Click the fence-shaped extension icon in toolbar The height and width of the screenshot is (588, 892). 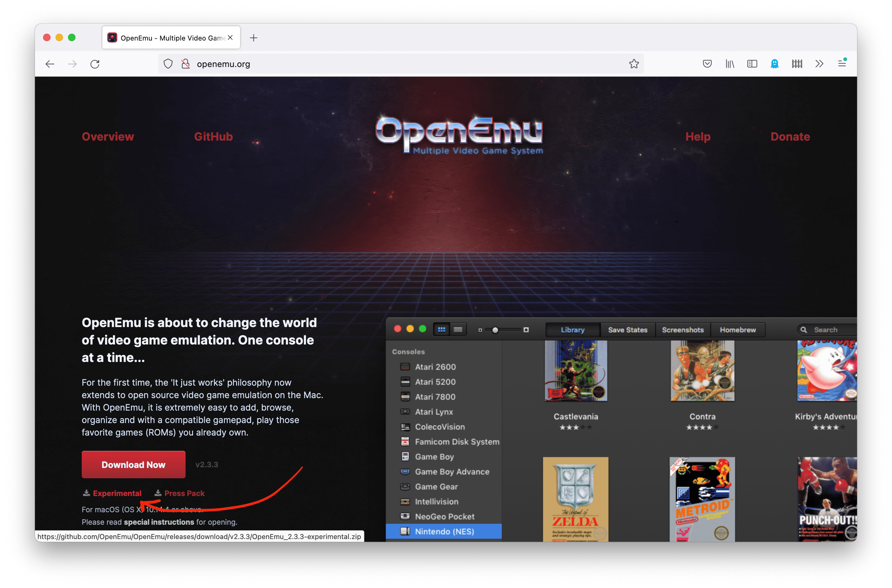797,64
